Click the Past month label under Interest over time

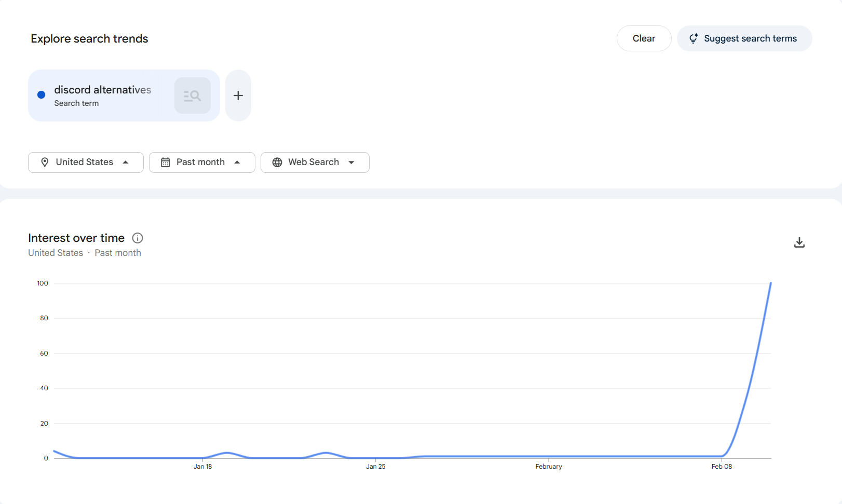[118, 253]
